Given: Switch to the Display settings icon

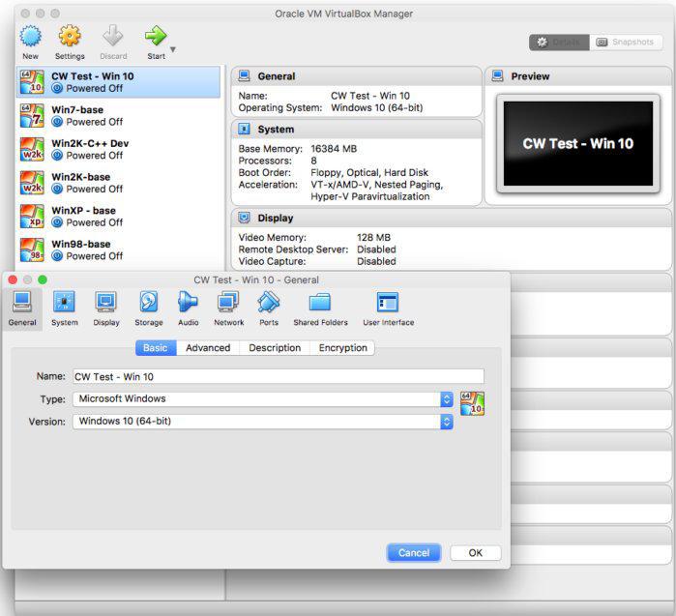Looking at the screenshot, I should coord(106,302).
